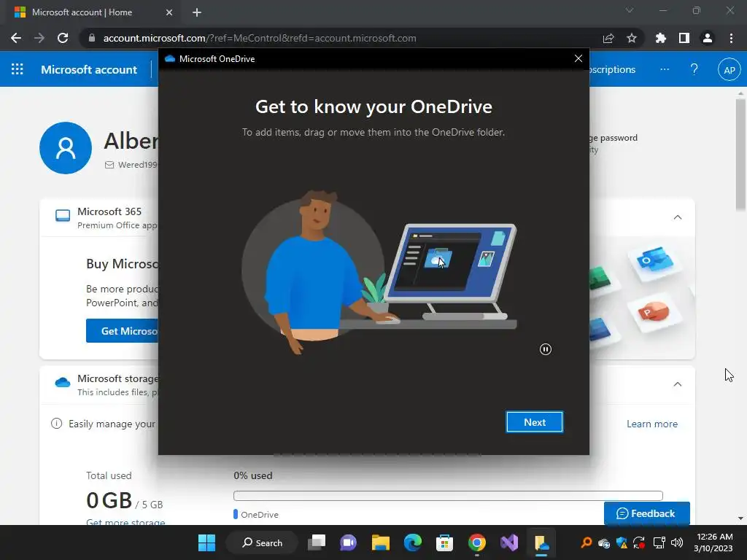Click the address bar URL
This screenshot has width=747, height=560.
tap(260, 38)
